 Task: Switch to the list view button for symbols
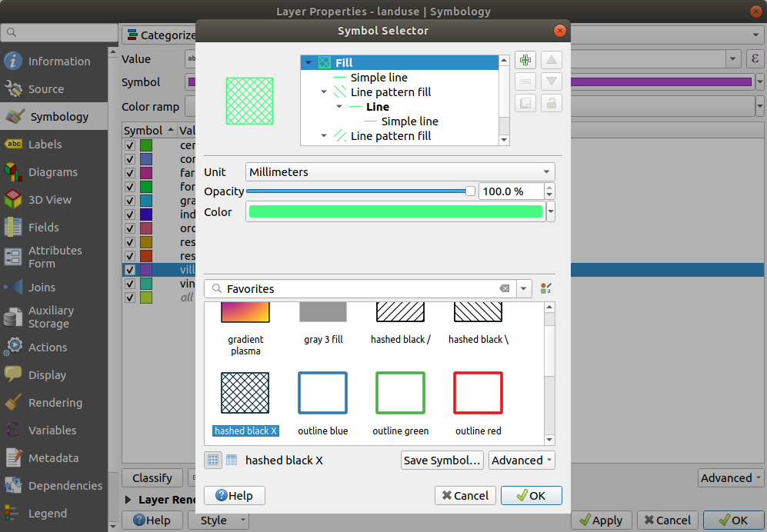pos(232,461)
